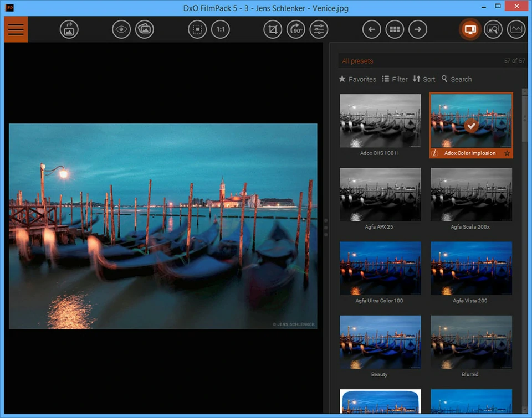Screen dimensions: 532x418
Task: Click info icon on Adox Color Implosion
Action: pos(434,153)
